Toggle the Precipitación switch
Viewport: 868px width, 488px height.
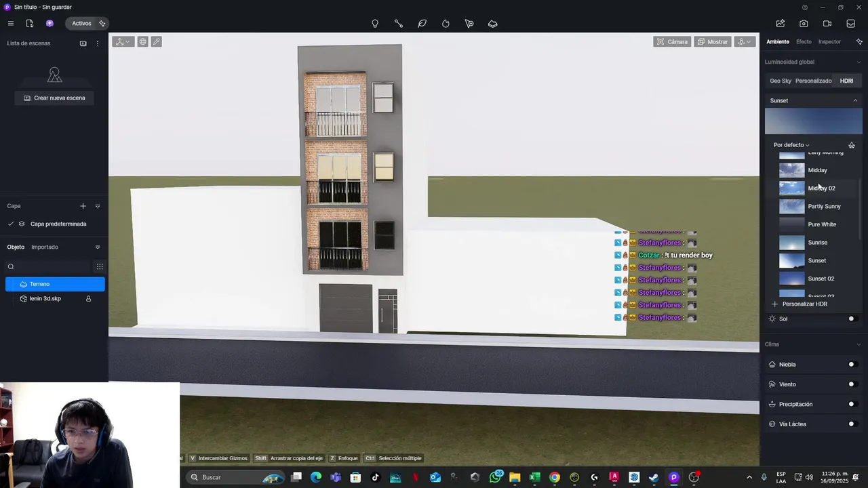point(853,404)
